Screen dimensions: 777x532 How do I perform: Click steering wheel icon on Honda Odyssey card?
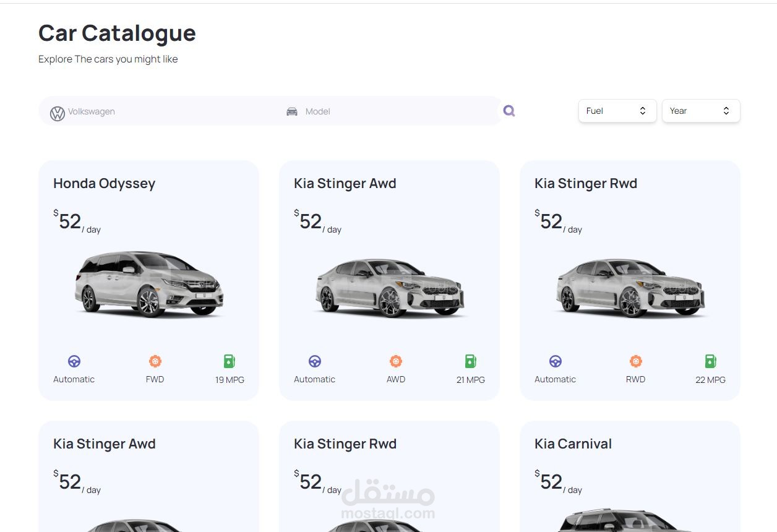coord(74,361)
